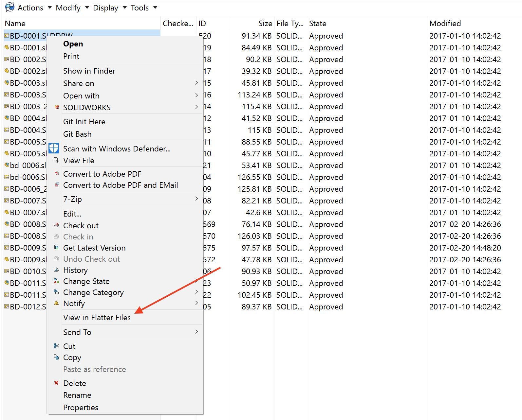Viewport: 522px width, 420px height.
Task: Select Git Init Here
Action: coord(84,122)
